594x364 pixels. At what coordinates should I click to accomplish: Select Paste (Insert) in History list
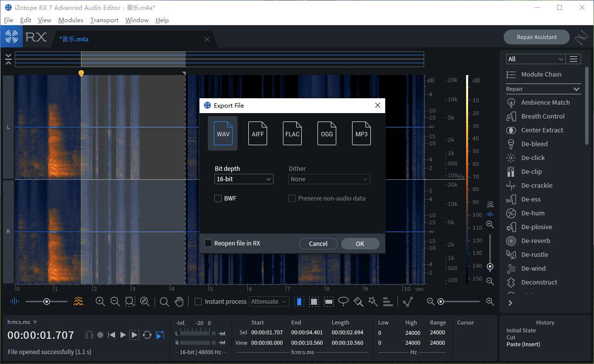(x=523, y=344)
